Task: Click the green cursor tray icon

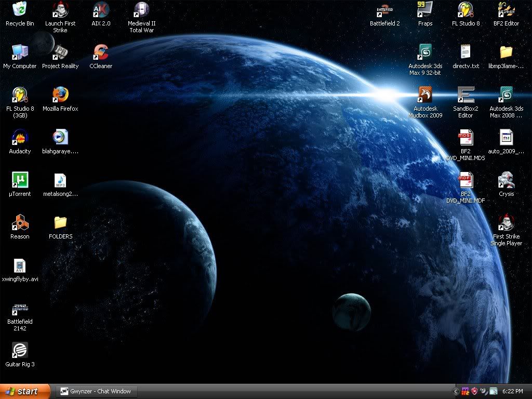Action: (x=494, y=391)
